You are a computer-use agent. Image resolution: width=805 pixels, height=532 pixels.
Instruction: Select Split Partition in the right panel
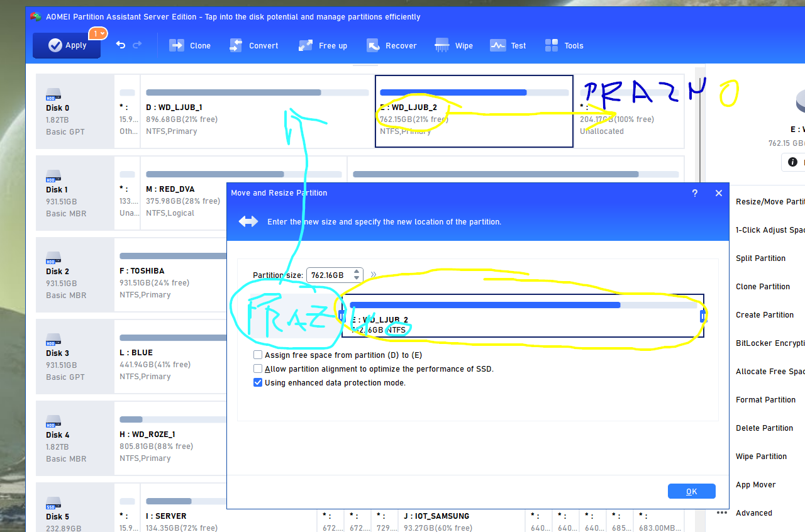pyautogui.click(x=760, y=258)
